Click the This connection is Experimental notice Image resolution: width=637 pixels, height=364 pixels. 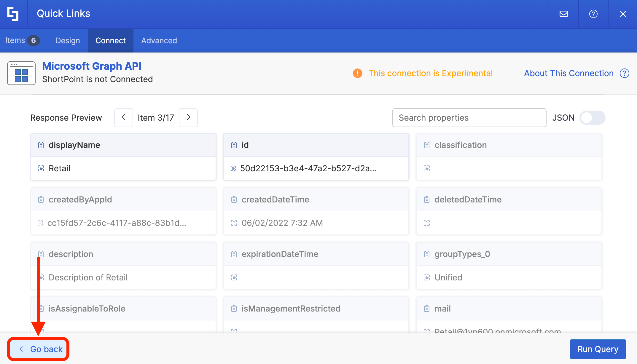[431, 73]
